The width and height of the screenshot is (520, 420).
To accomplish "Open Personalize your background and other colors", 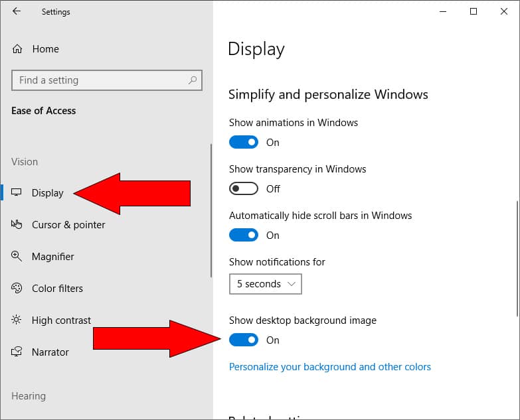I will click(329, 367).
